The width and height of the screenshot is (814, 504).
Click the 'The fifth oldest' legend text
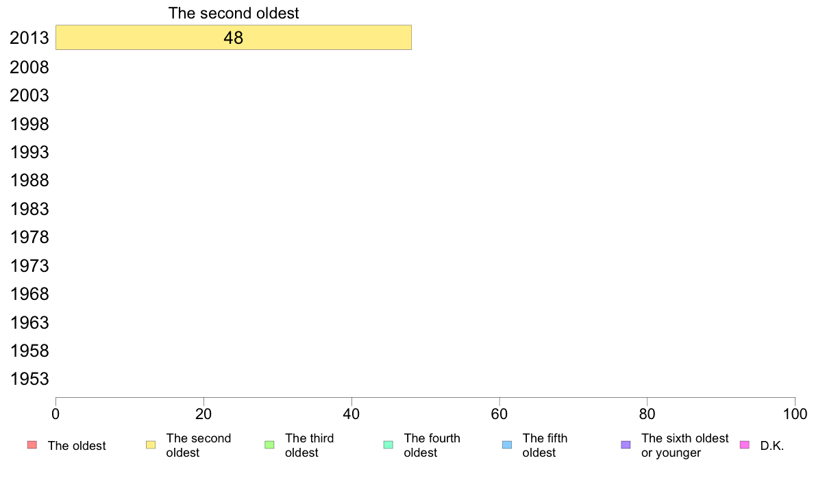coord(545,445)
